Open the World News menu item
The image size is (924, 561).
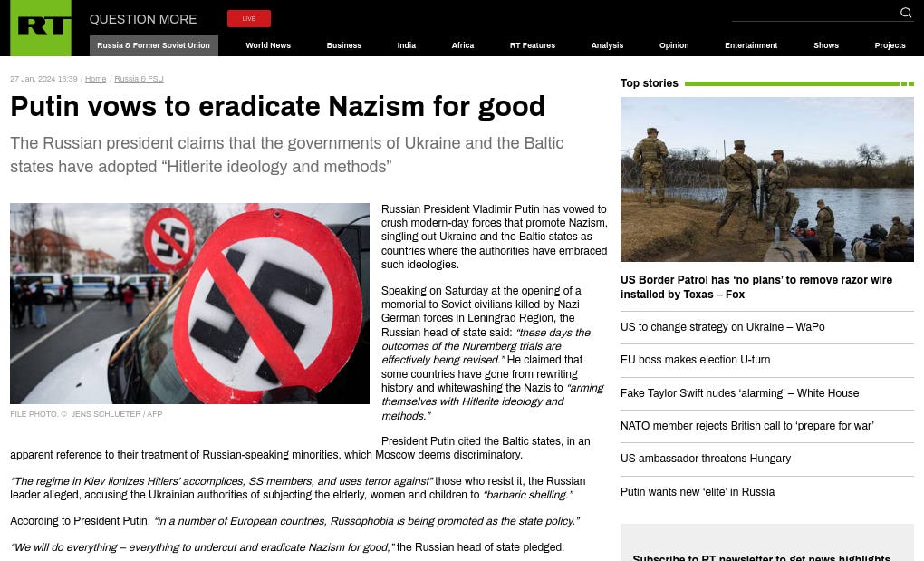click(x=268, y=45)
